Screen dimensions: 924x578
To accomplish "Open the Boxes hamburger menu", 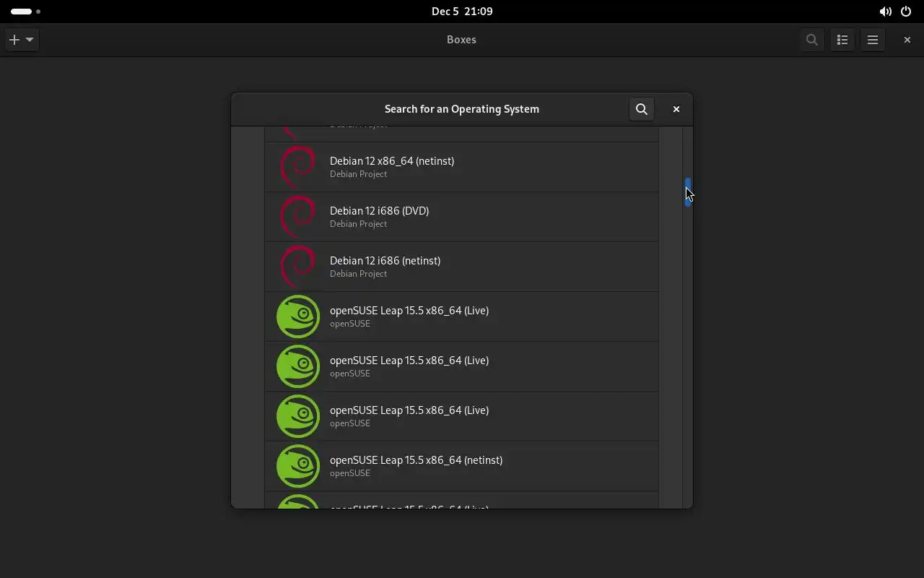I will [873, 40].
